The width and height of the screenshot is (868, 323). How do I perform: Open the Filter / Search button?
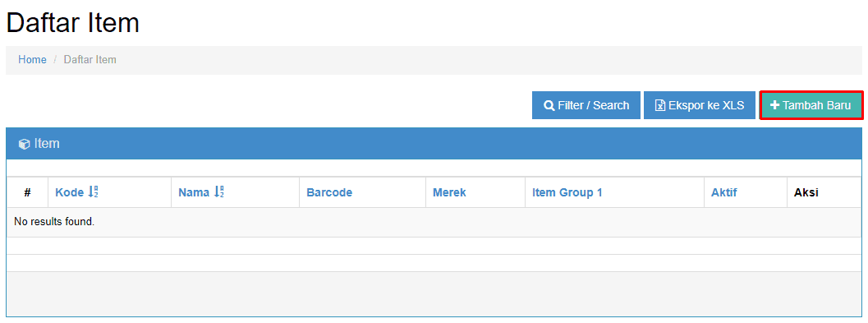click(586, 105)
